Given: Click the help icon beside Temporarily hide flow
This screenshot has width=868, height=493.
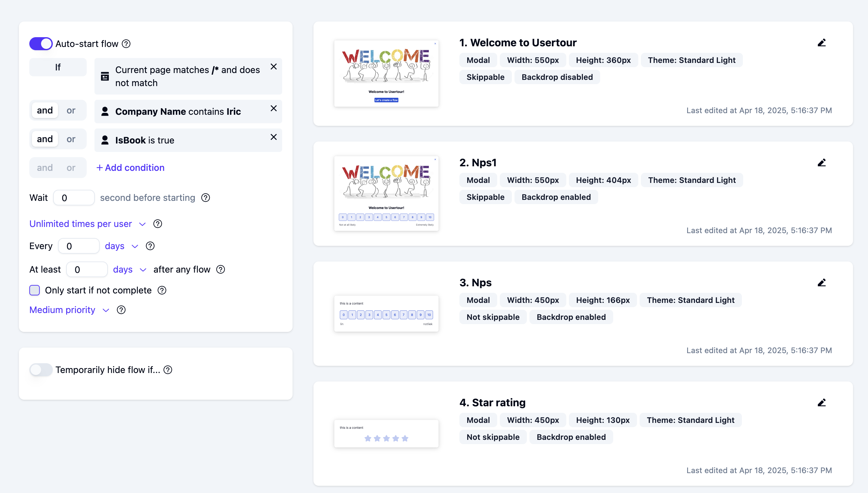Looking at the screenshot, I should [x=168, y=370].
